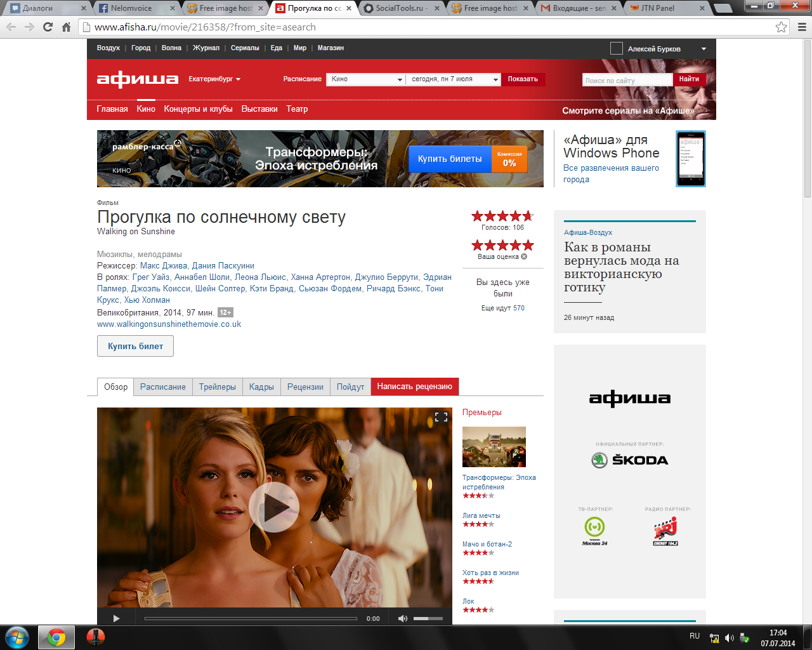Click the Energy radio partner logo

[x=665, y=531]
